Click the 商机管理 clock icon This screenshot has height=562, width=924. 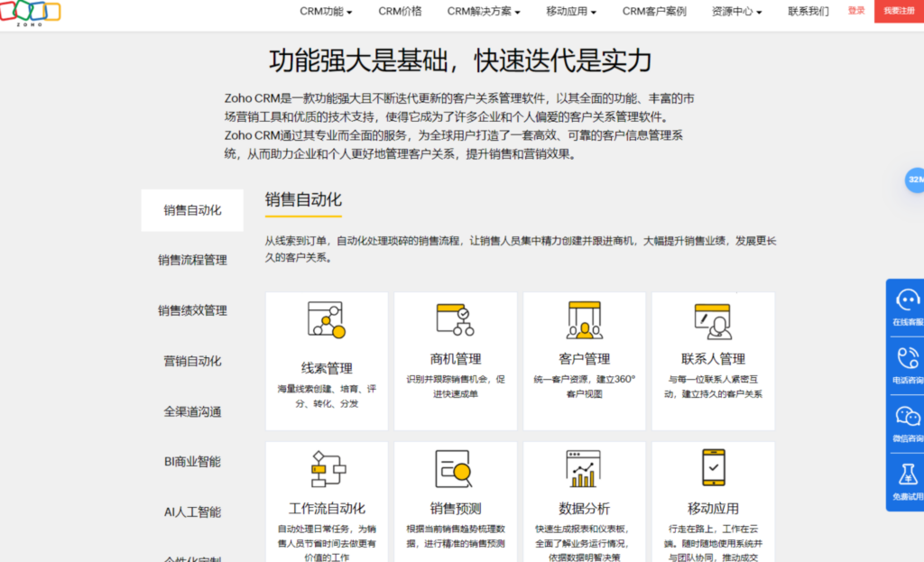tap(455, 318)
